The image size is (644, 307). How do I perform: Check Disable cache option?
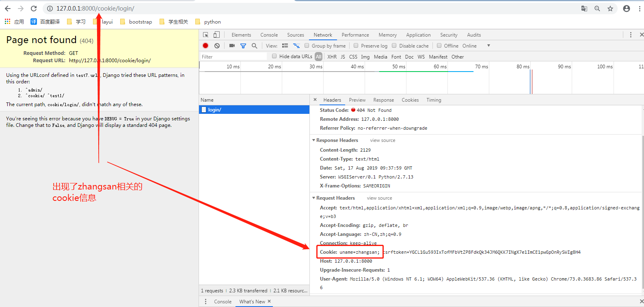coord(394,46)
